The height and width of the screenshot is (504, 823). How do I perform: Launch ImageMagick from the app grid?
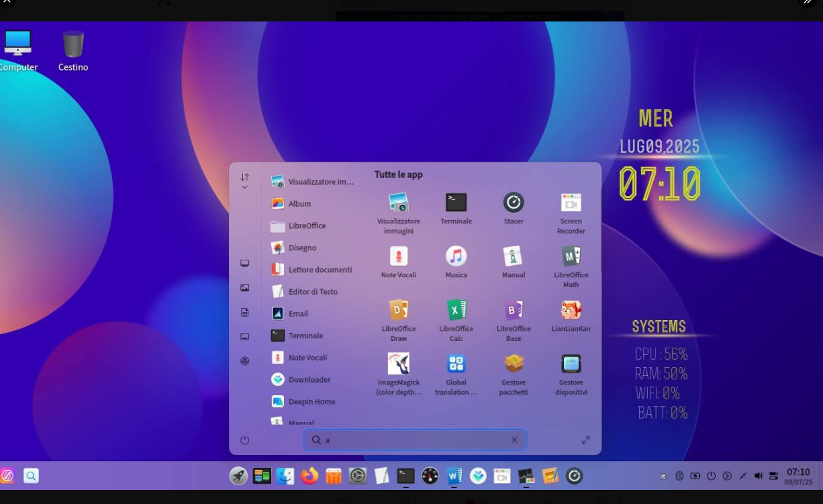[x=399, y=364]
